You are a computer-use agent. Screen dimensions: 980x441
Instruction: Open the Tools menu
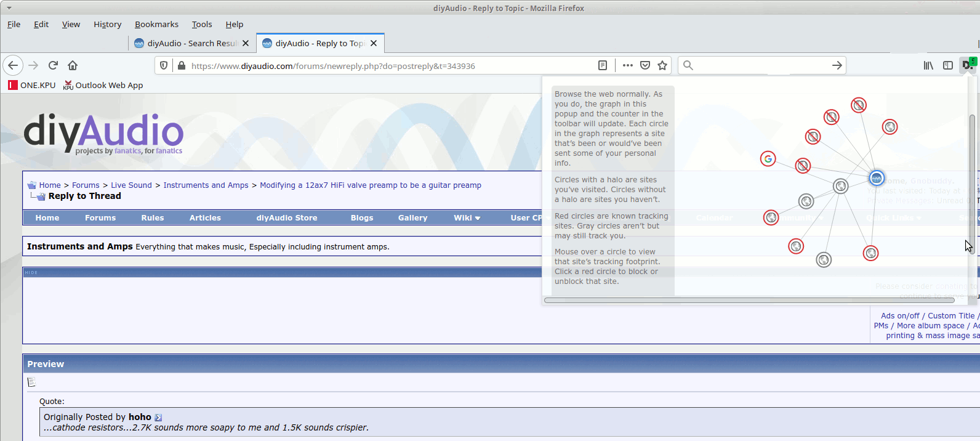coord(202,24)
